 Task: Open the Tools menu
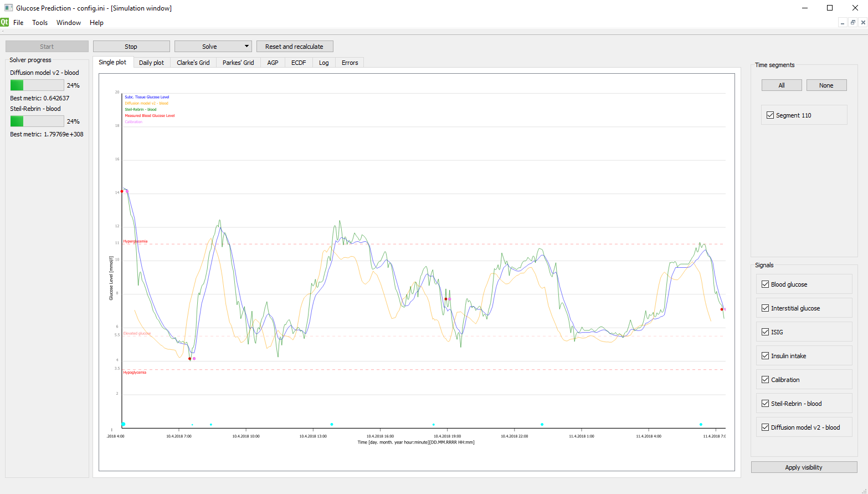40,23
